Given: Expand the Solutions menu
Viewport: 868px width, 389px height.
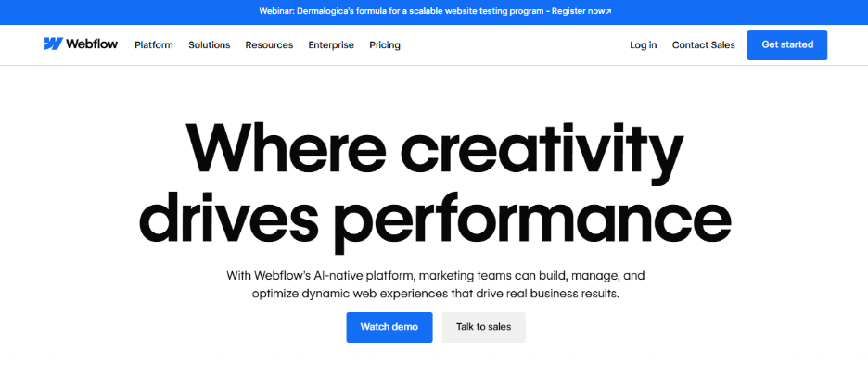Looking at the screenshot, I should (x=209, y=44).
